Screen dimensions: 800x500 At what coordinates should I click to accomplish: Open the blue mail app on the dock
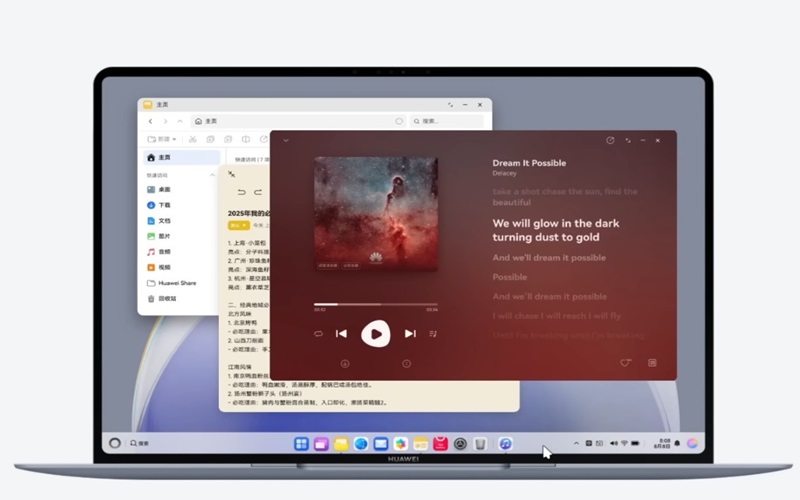[381, 444]
